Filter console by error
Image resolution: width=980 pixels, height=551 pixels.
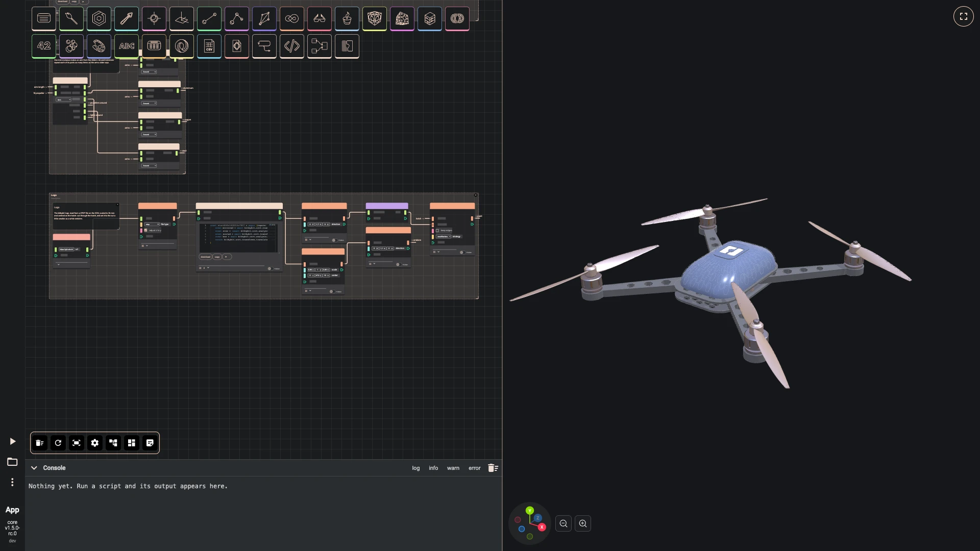coord(475,468)
